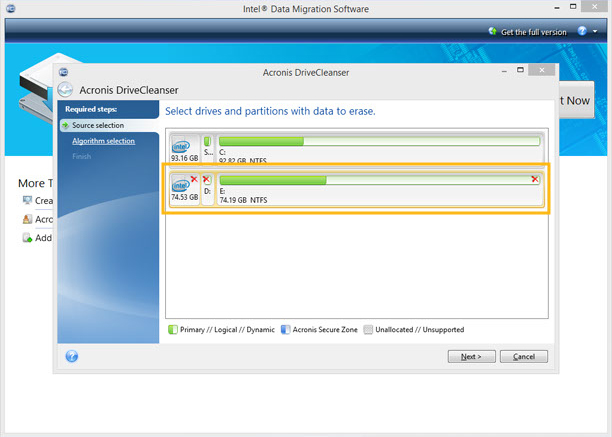Screen dimensions: 612x437
Task: Select the small D: partition
Action: [208, 190]
